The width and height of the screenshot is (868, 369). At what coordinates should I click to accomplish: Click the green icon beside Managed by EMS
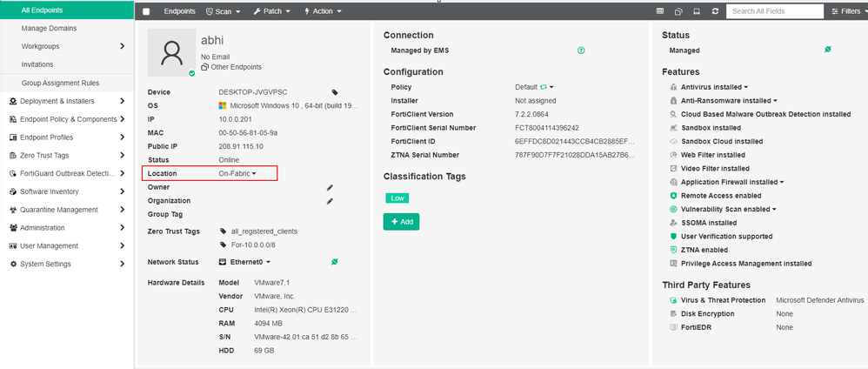581,50
